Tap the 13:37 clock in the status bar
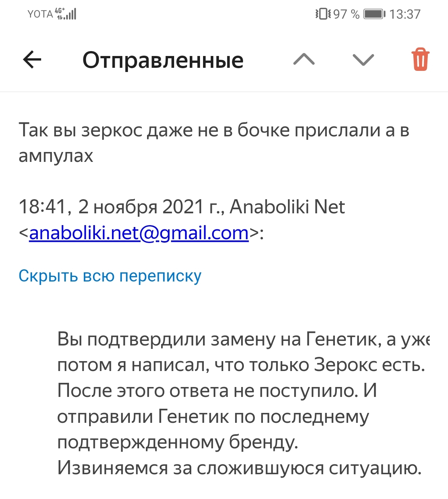448x499 pixels. pyautogui.click(x=405, y=14)
